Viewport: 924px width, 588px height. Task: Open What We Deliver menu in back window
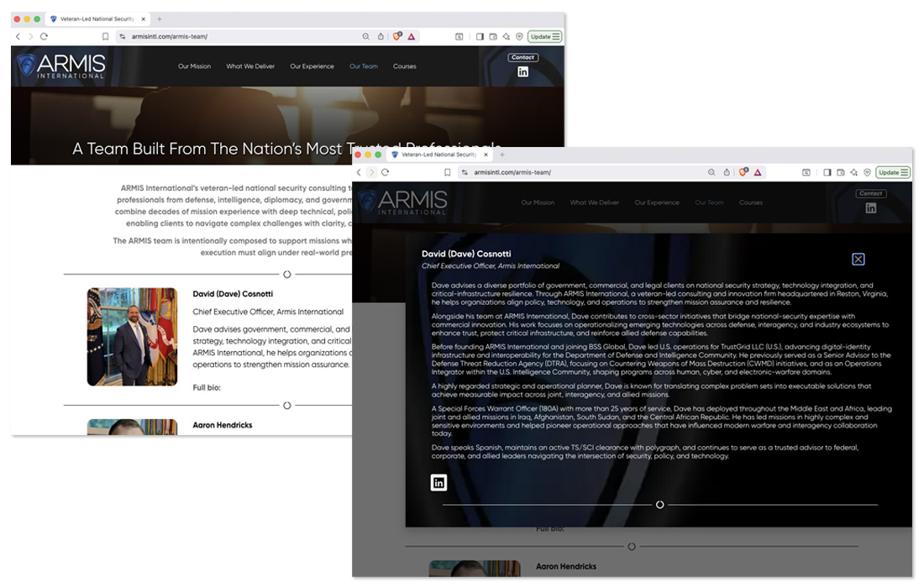(250, 66)
